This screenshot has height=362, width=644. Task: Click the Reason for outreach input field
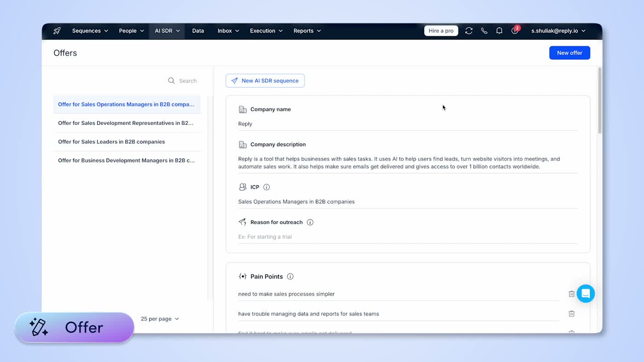(408, 237)
